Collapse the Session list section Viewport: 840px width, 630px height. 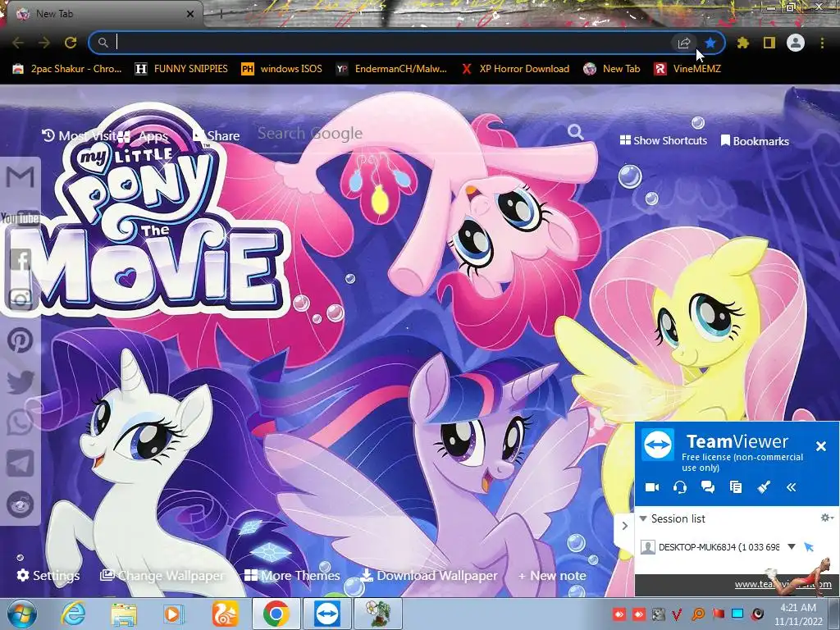[x=643, y=518]
